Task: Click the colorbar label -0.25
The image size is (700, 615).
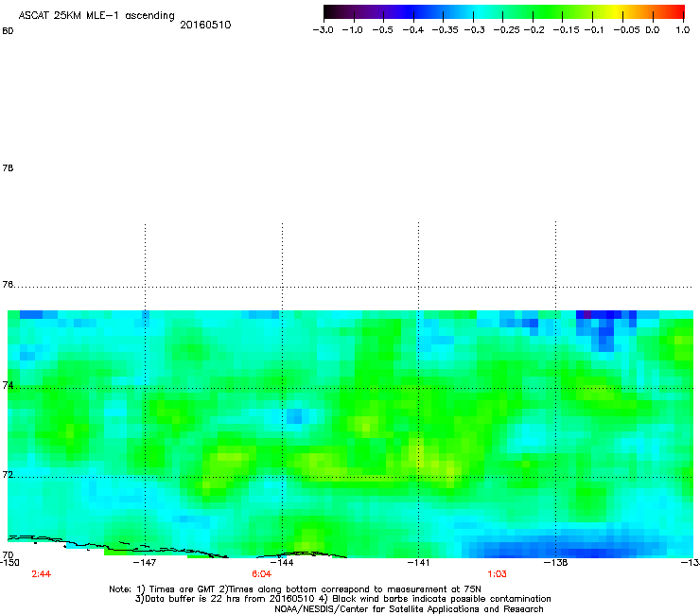Action: pyautogui.click(x=506, y=30)
